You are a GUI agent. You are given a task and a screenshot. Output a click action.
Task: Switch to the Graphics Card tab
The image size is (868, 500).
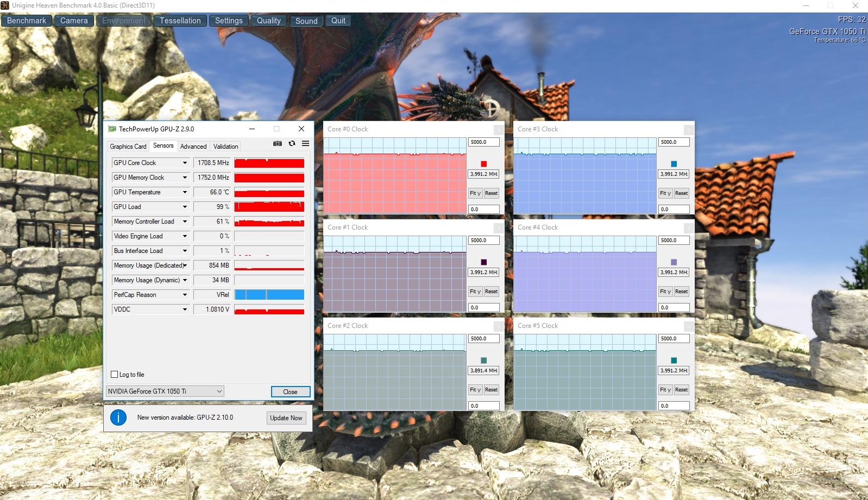click(128, 147)
